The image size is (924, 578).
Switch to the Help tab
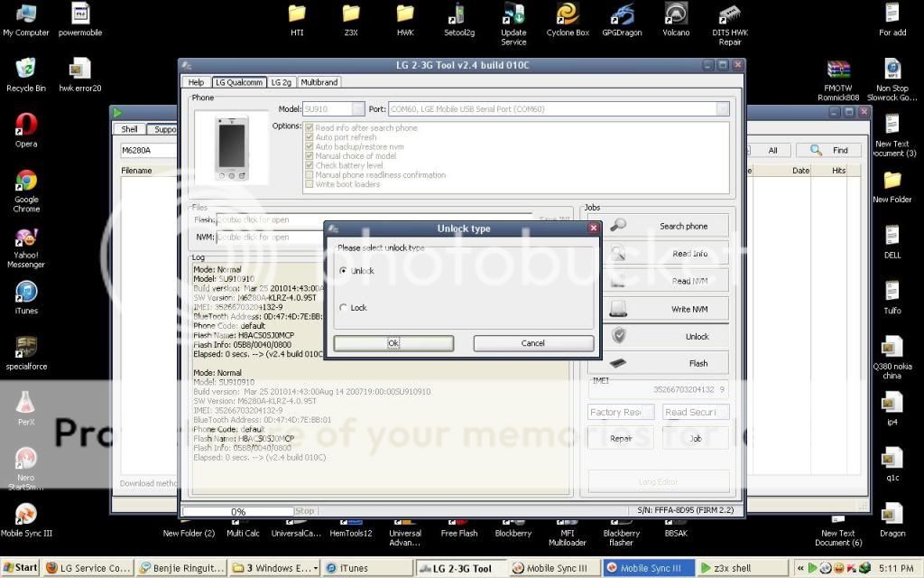coord(196,82)
